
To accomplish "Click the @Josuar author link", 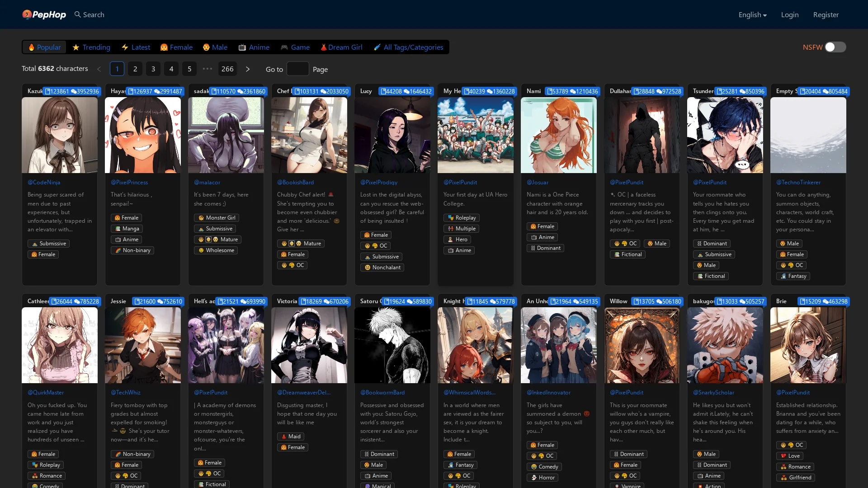I will (538, 182).
